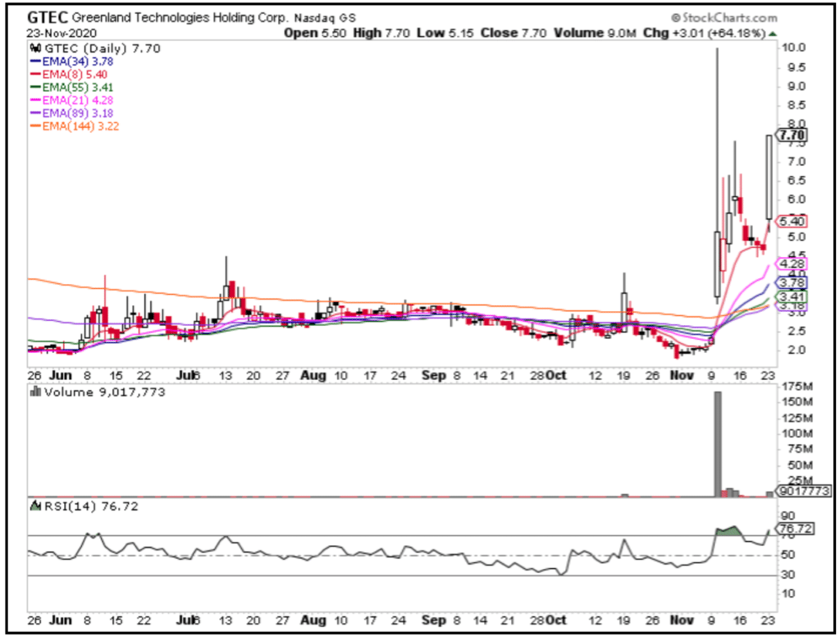The height and width of the screenshot is (637, 840).
Task: Click Sep on the date axis below the RSI panel
Action: pos(433,621)
